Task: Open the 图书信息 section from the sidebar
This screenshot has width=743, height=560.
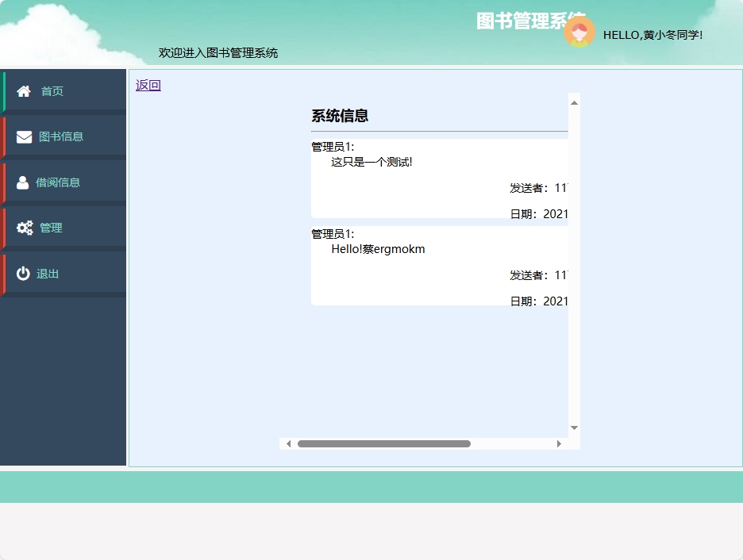Action: [x=60, y=136]
